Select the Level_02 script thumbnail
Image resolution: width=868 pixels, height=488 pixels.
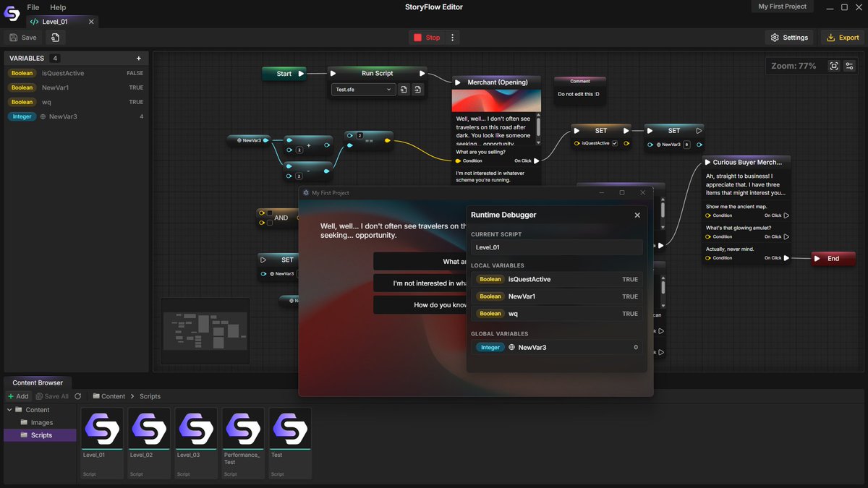click(148, 437)
